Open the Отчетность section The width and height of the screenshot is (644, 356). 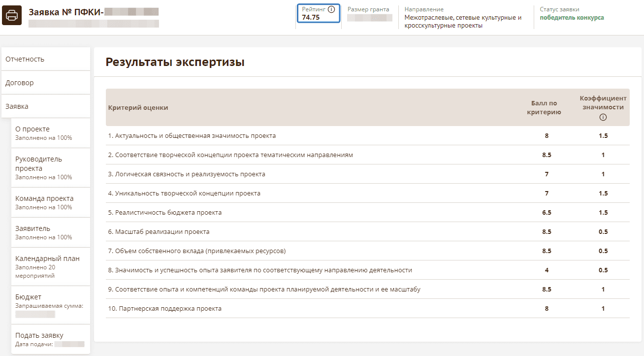click(46, 59)
